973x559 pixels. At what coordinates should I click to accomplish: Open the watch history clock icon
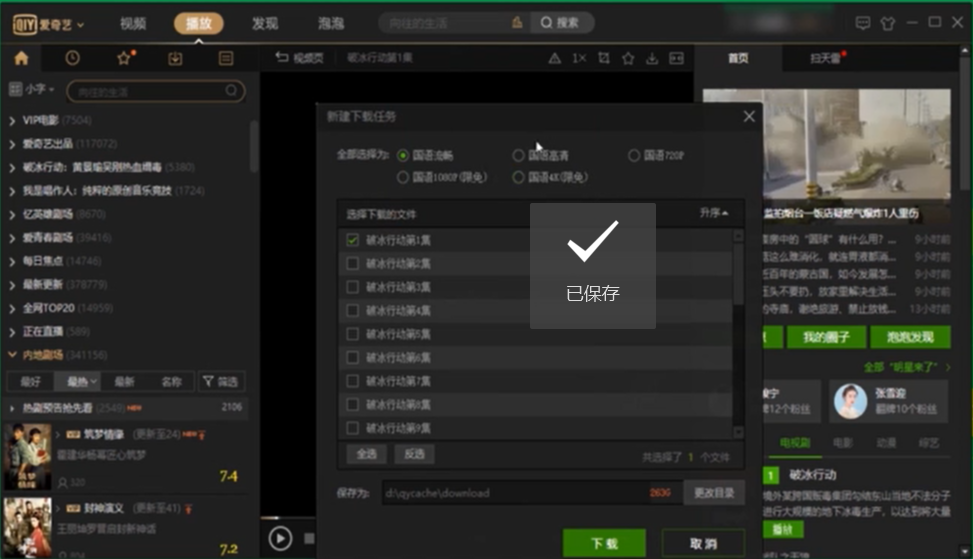73,58
